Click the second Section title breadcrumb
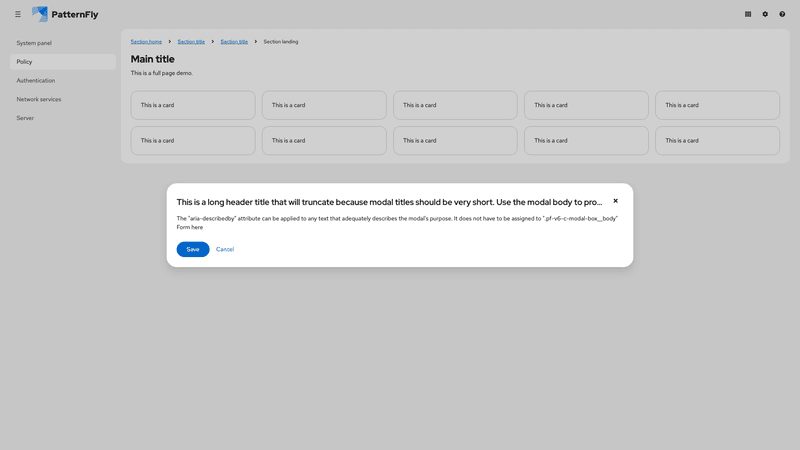 point(234,42)
